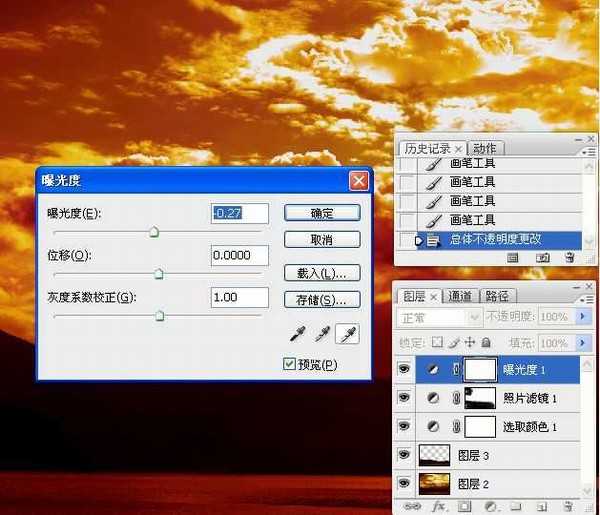Viewport: 600px width, 515px height.
Task: Create a new snapshot in History panel
Action: (542, 257)
